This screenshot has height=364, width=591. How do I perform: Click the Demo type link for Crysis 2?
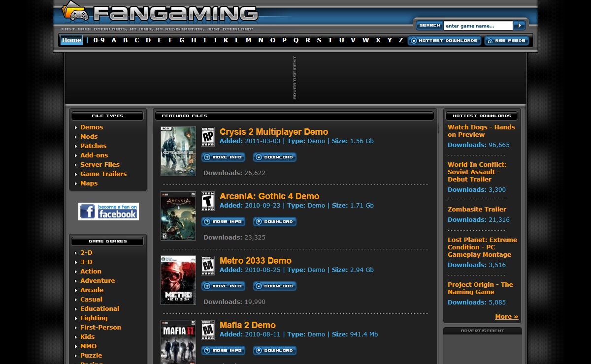click(316, 141)
